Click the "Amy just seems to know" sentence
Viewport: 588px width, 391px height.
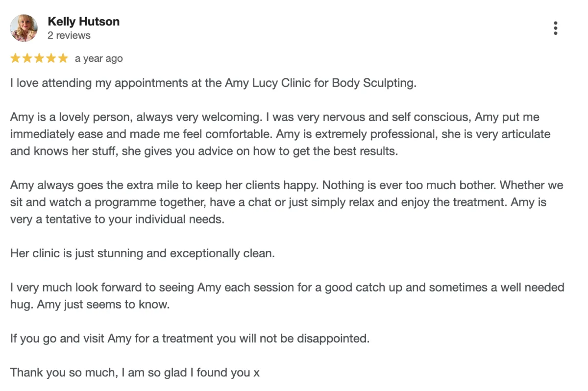(103, 304)
